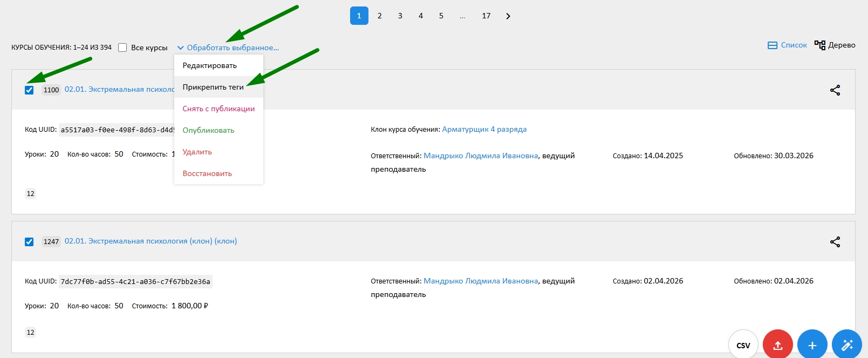Open course 1100 title link
The height and width of the screenshot is (358, 868).
pyautogui.click(x=119, y=89)
